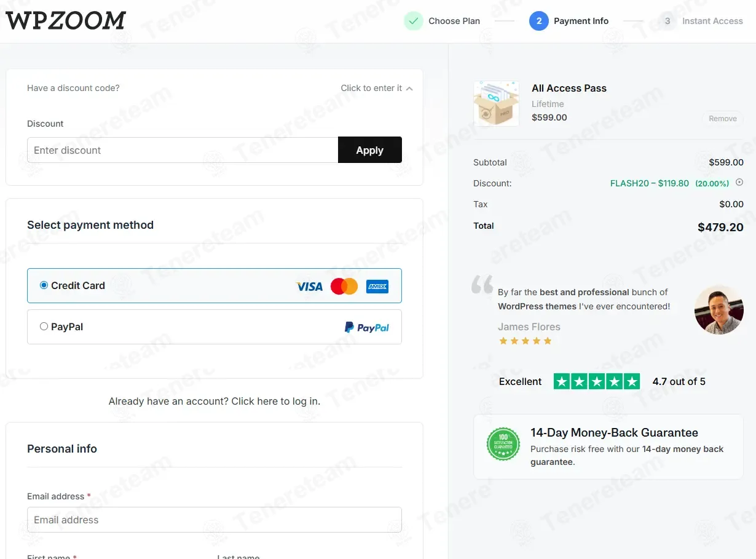Viewport: 756px width, 559px height.
Task: Remove All Access Pass from cart
Action: (x=723, y=119)
